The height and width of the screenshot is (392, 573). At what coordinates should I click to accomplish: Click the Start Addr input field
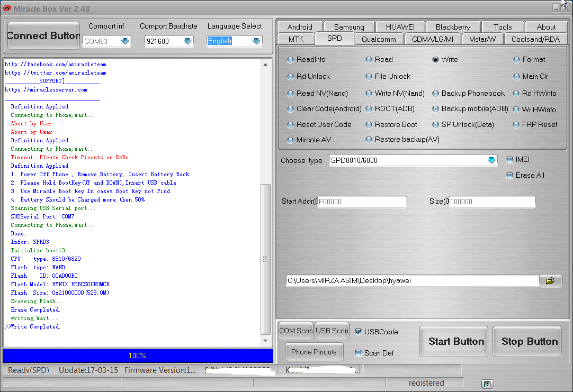(362, 202)
